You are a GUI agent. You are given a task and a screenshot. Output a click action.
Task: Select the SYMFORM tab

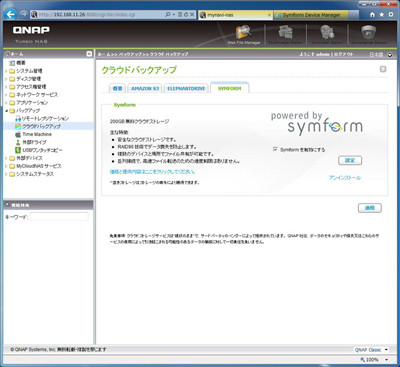coord(229,88)
